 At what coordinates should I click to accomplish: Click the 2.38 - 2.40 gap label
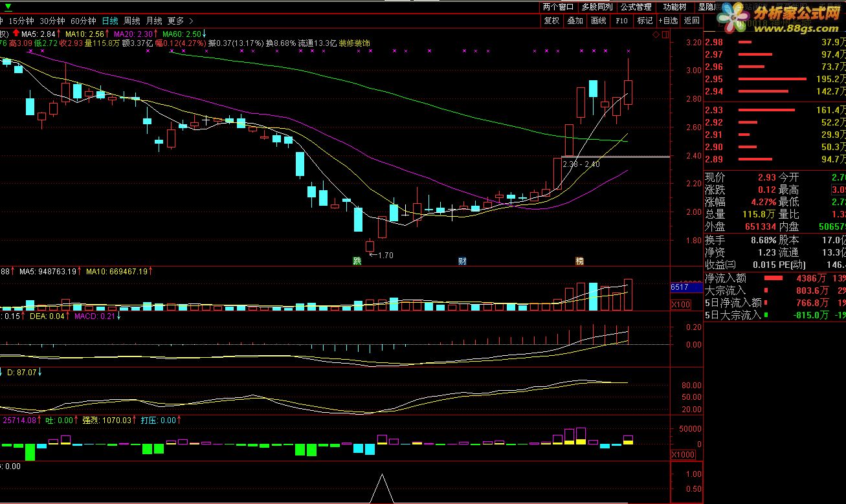point(581,164)
